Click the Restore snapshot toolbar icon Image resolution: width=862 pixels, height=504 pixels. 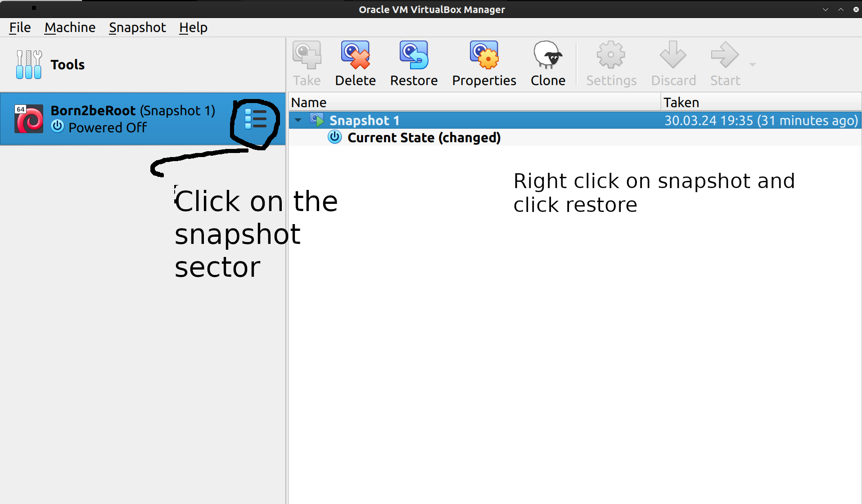point(414,55)
